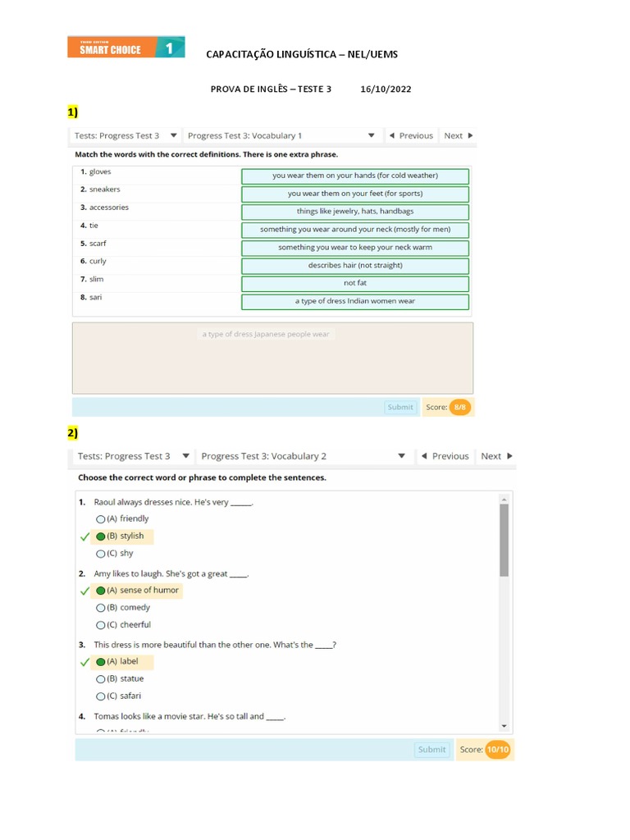Click heading 'CAPACITAÇÃO LINGUÍSTICA – NEL/UEMS'
This screenshot has width=630, height=840.
[x=302, y=55]
